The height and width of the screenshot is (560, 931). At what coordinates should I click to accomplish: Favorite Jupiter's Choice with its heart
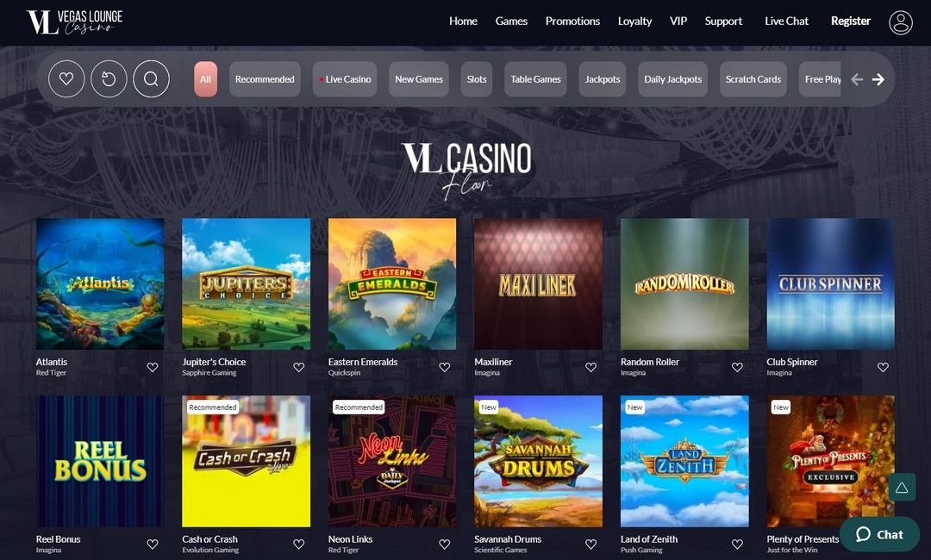[298, 367]
